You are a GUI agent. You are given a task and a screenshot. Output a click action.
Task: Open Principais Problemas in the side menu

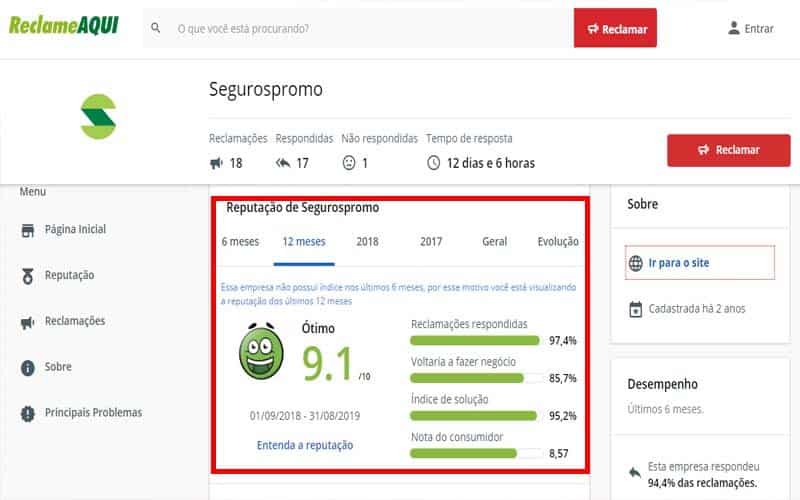93,412
